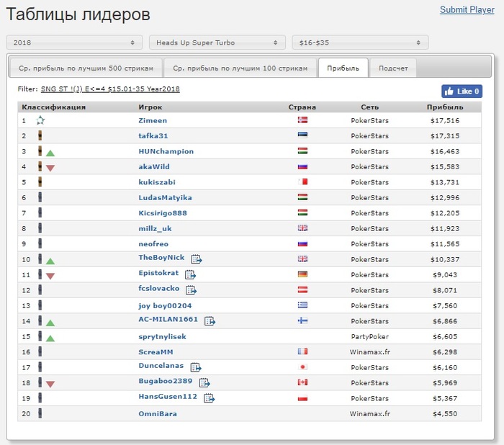Screen dimensions: 504x445
Task: Open player sprytnylisek profile
Action: [162, 337]
